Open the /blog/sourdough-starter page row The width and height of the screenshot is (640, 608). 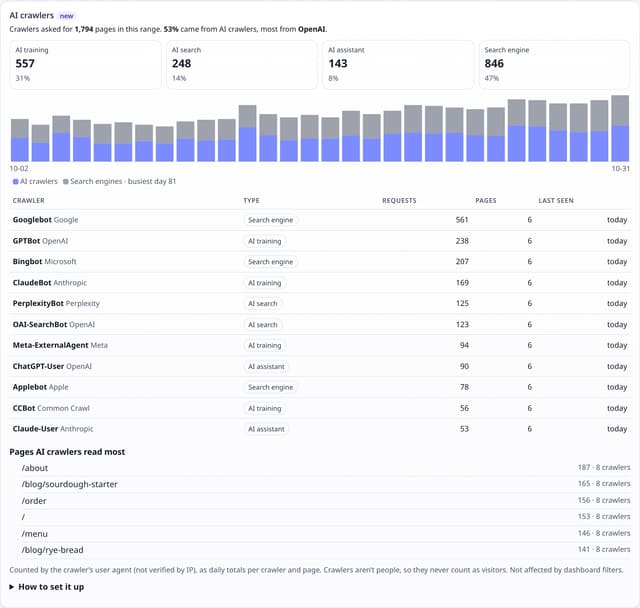[320, 484]
